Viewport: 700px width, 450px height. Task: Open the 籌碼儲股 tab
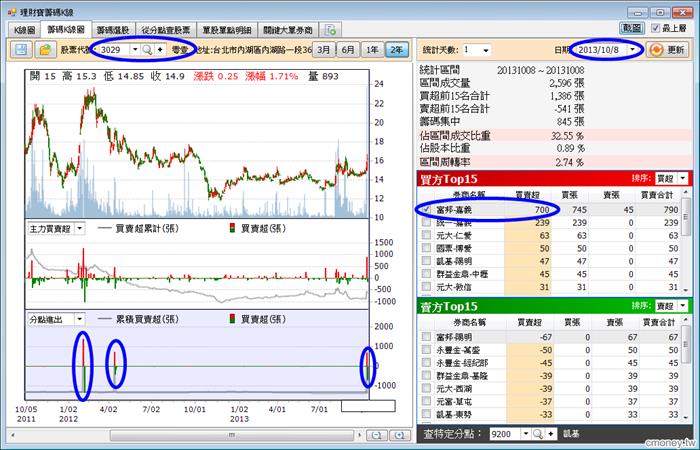(x=113, y=30)
